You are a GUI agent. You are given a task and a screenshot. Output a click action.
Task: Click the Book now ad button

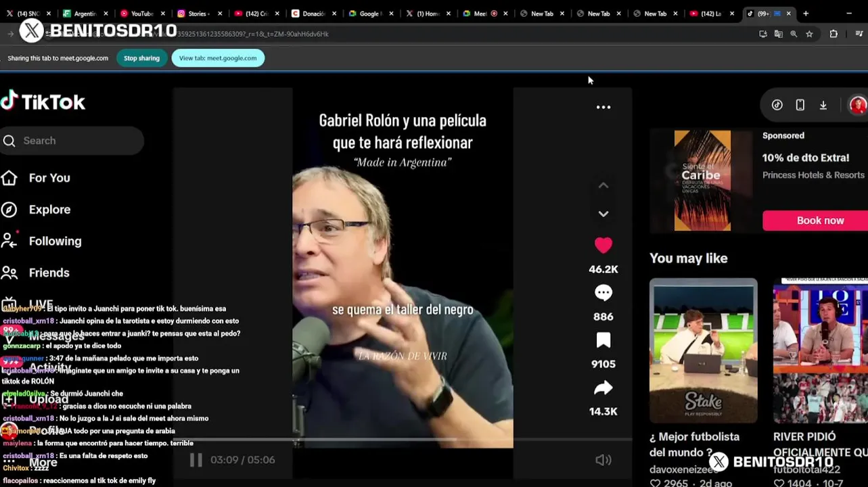tap(815, 221)
